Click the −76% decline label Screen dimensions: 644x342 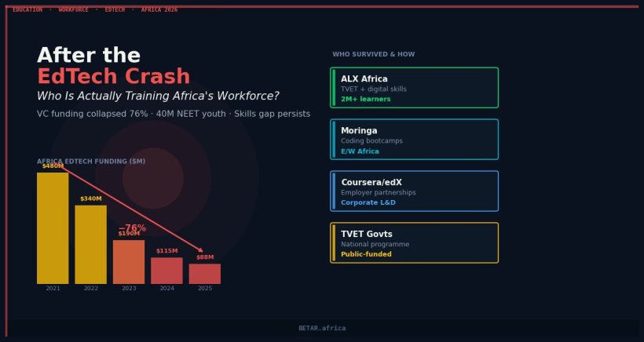[x=132, y=227]
